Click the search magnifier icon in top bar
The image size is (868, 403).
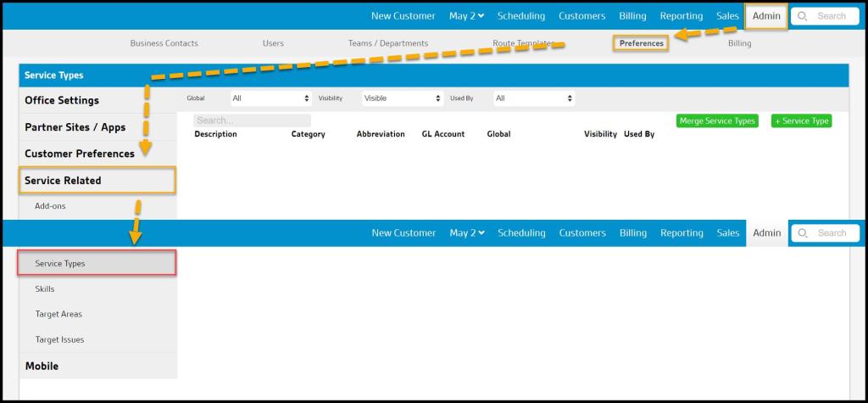802,16
